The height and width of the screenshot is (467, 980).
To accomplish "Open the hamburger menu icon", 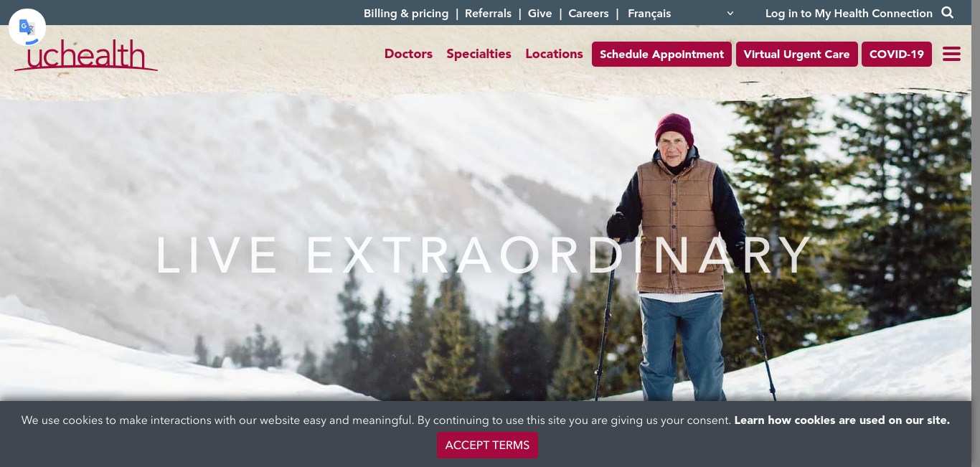I will (x=951, y=55).
